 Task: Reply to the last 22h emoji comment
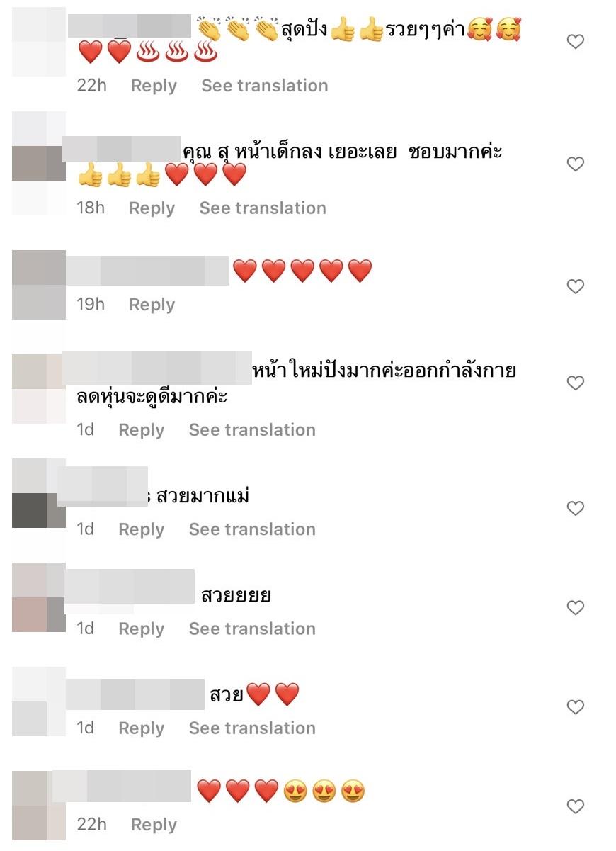tap(154, 825)
